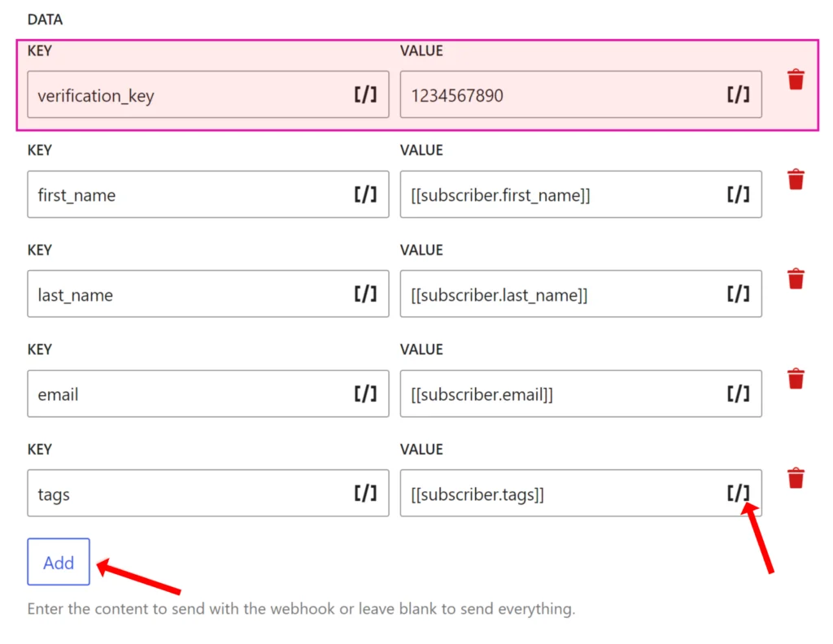Focus the verification_key key input field

[207, 94]
